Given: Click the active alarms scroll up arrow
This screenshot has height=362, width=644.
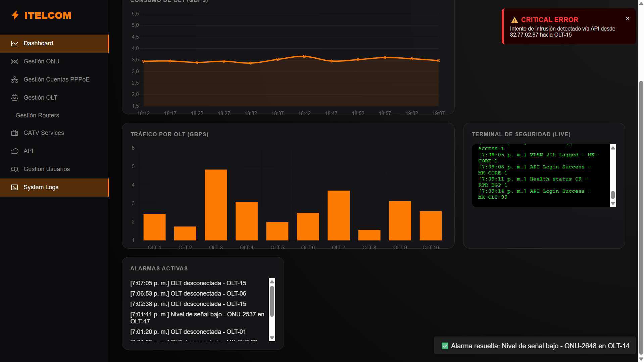Looking at the screenshot, I should point(272,282).
